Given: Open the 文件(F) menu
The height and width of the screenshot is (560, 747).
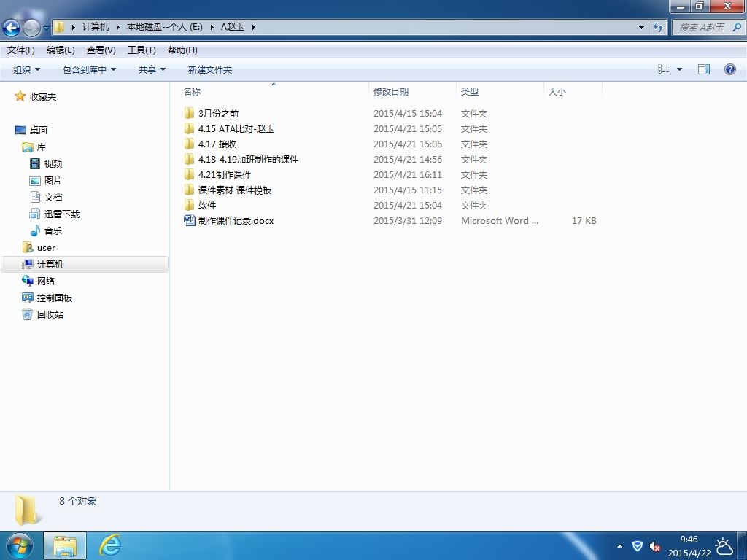Looking at the screenshot, I should [21, 50].
